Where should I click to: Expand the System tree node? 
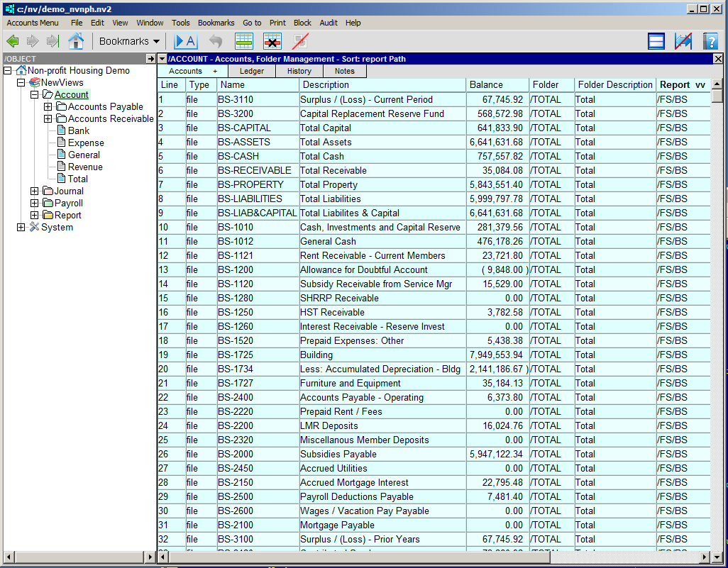(21, 228)
